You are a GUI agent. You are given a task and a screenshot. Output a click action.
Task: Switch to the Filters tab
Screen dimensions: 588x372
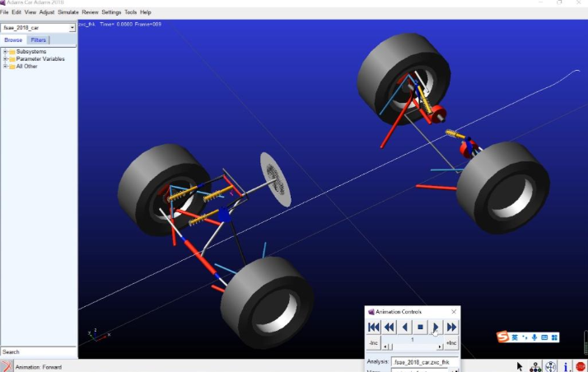[x=39, y=40]
